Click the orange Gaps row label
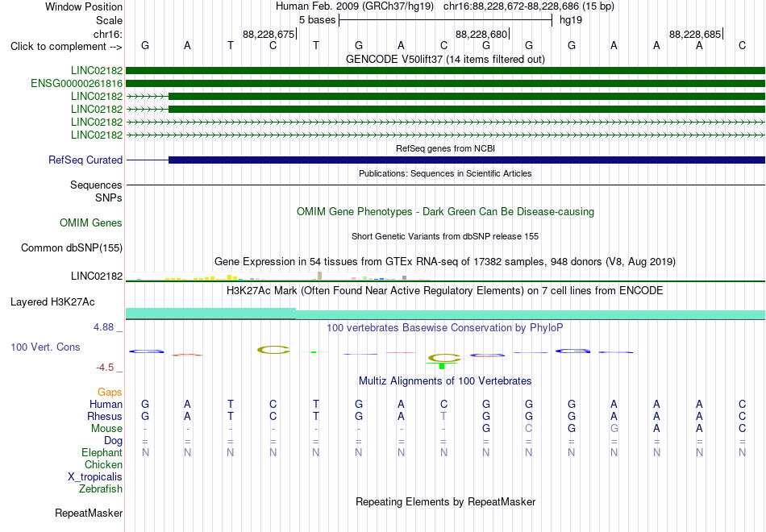This screenshot has height=532, width=766. coord(110,393)
